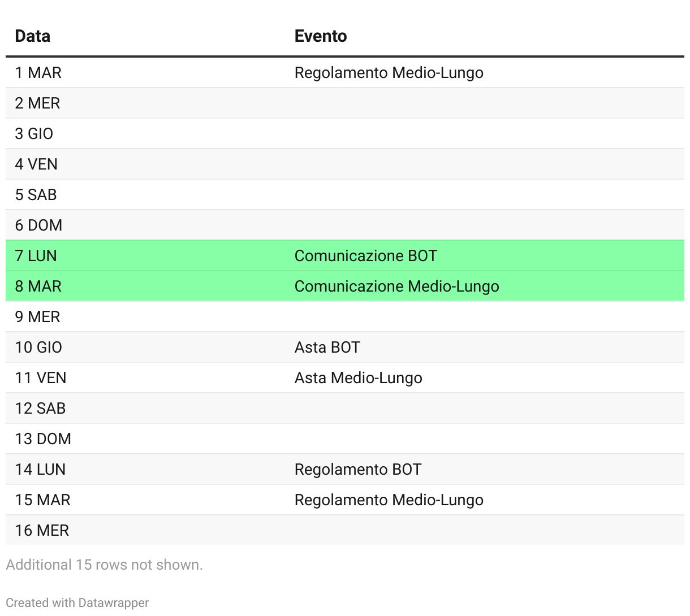690x616 pixels.
Task: Select the Asta Medio-Lungo event
Action: (358, 378)
